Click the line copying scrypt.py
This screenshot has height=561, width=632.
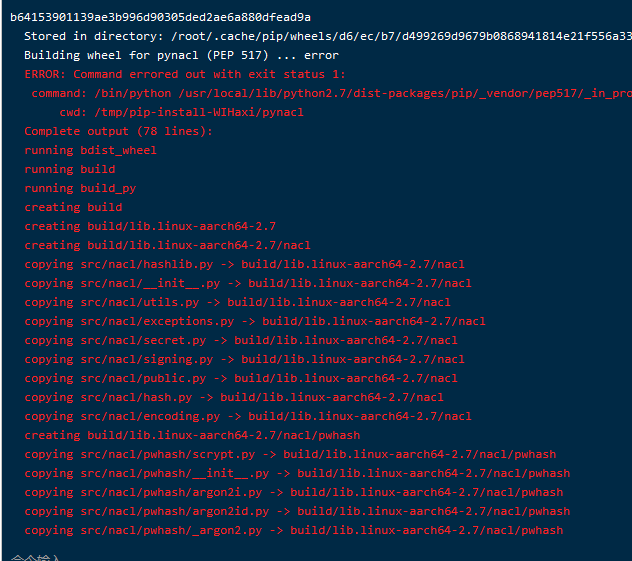[x=289, y=454]
